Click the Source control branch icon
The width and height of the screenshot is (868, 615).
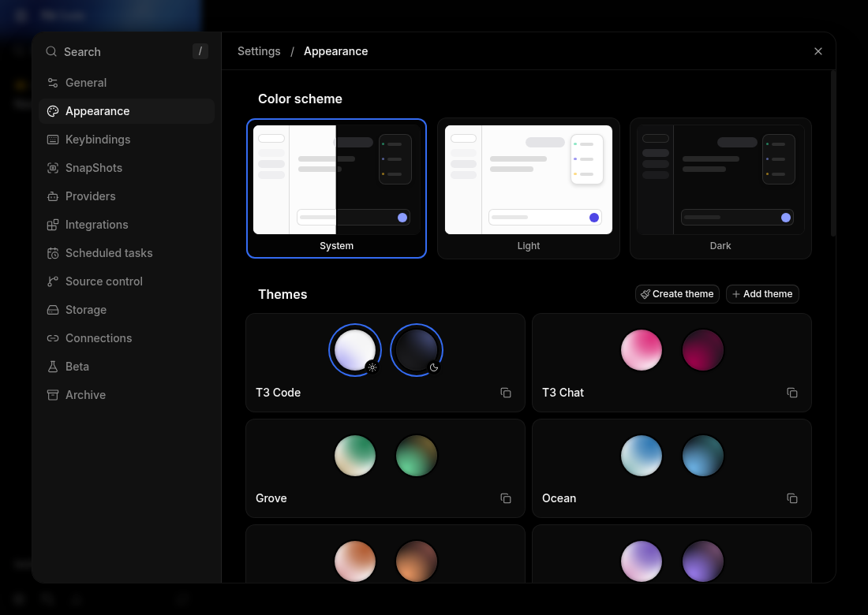point(53,281)
